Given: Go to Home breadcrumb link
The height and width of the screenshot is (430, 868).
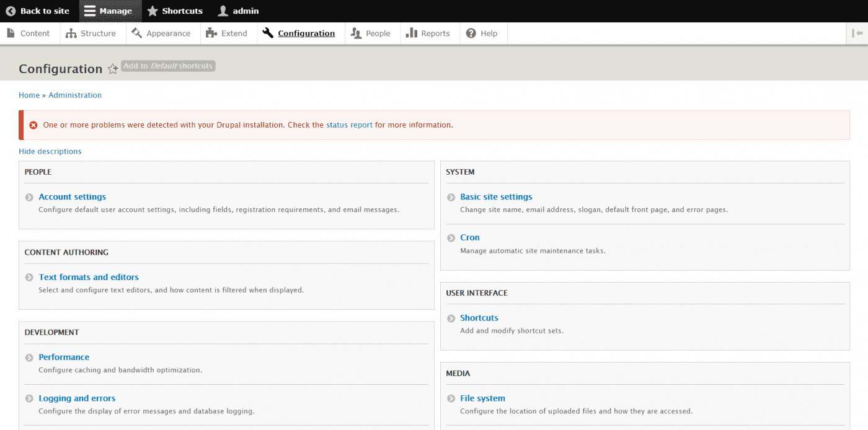Looking at the screenshot, I should pyautogui.click(x=29, y=95).
